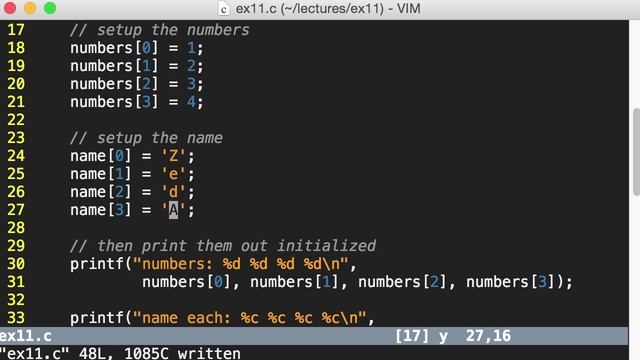Click the comment '// setup the numbers'
Viewport: 640px width, 360px height.
160,30
